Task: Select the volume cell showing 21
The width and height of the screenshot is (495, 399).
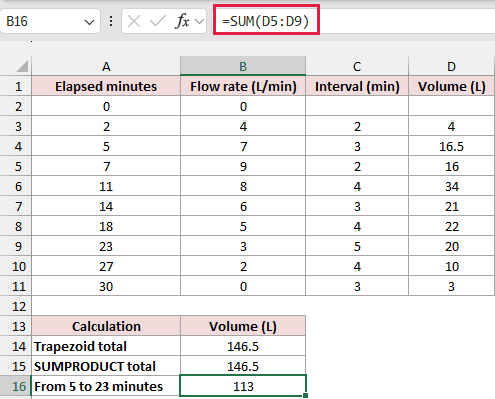Action: pyautogui.click(x=452, y=206)
